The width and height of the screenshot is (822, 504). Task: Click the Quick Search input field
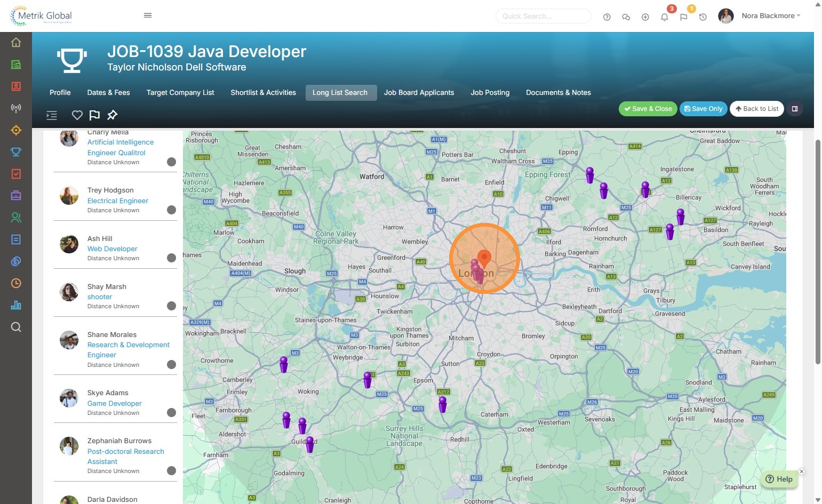click(543, 17)
